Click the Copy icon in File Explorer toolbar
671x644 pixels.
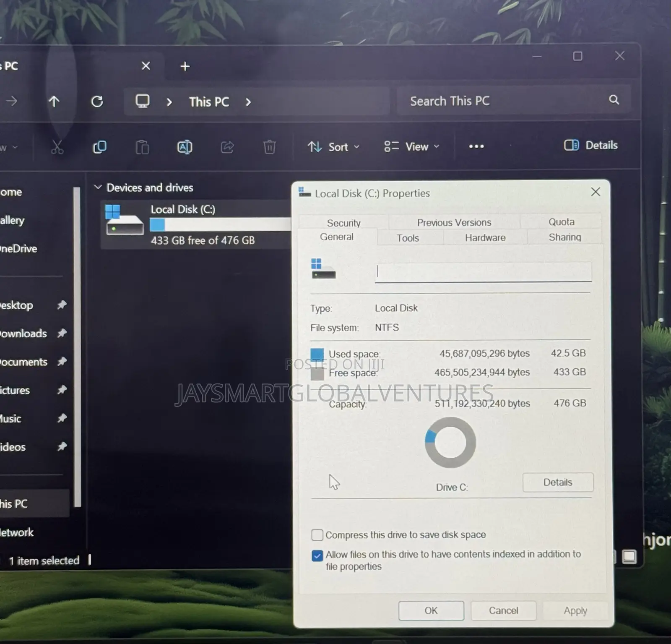pos(100,147)
